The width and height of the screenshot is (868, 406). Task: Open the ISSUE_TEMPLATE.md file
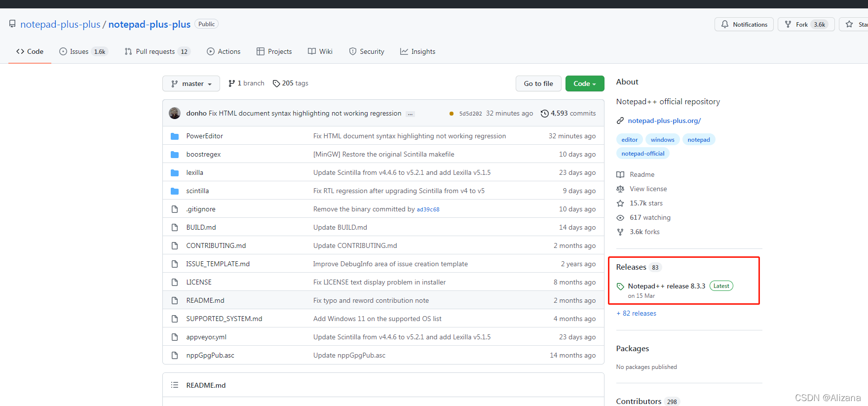point(218,264)
